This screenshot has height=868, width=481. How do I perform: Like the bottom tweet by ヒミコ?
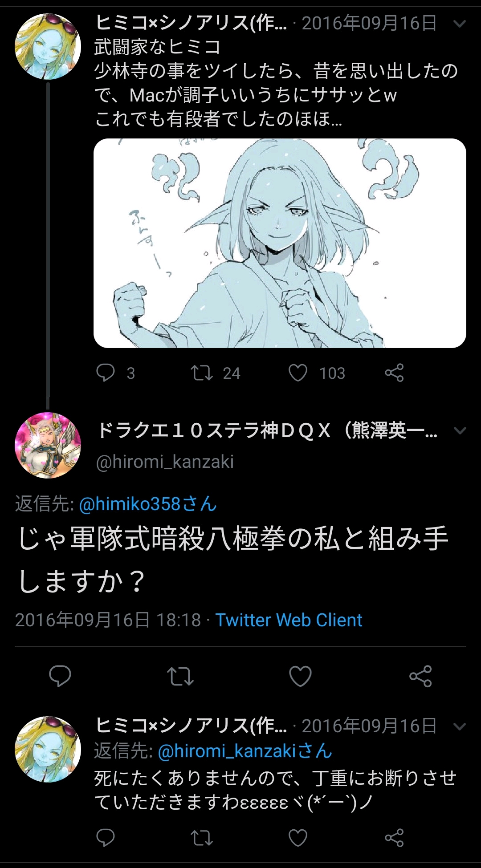(298, 838)
